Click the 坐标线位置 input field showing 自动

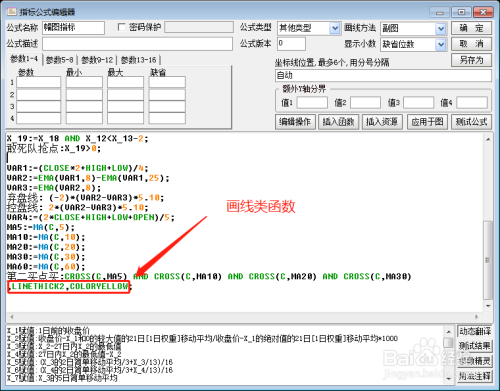point(383,76)
